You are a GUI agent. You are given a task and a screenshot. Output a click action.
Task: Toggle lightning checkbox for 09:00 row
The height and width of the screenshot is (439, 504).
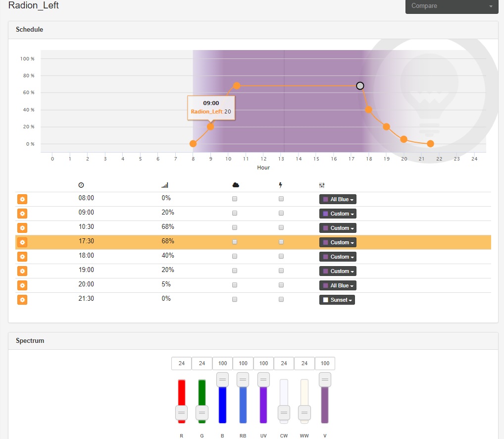tap(281, 213)
